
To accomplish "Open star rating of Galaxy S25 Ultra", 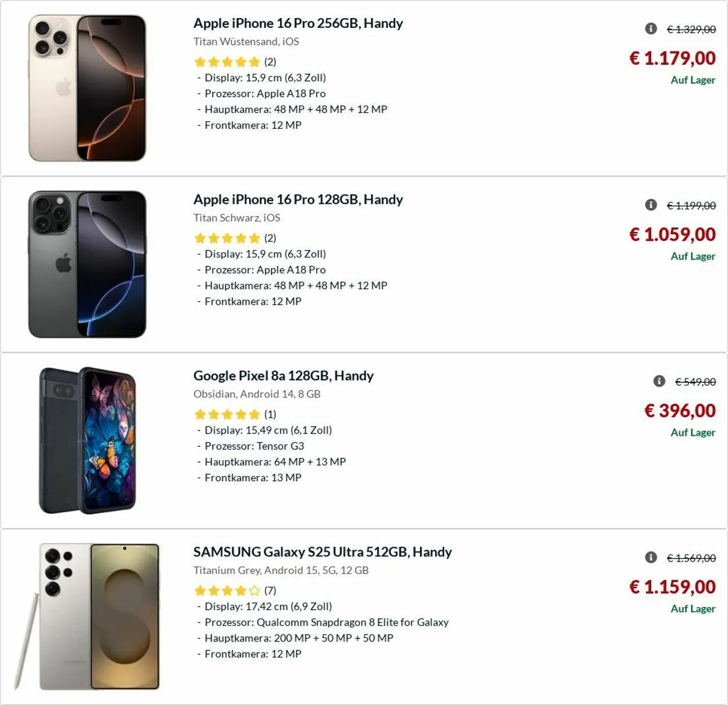I will (x=227, y=591).
